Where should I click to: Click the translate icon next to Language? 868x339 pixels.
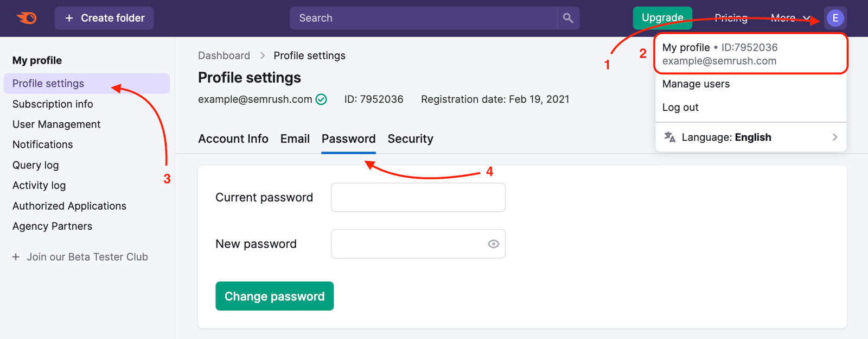coord(671,137)
